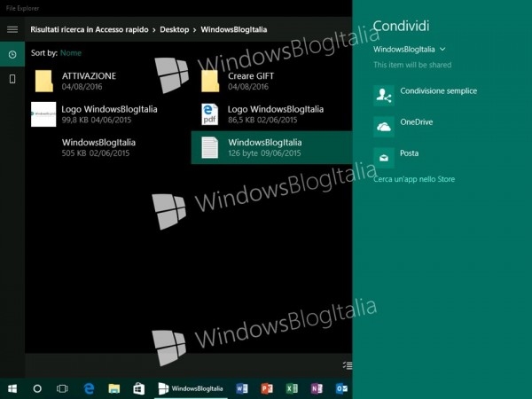This screenshot has height=399, width=532.
Task: Launch PowerPoint from the taskbar
Action: pos(267,388)
